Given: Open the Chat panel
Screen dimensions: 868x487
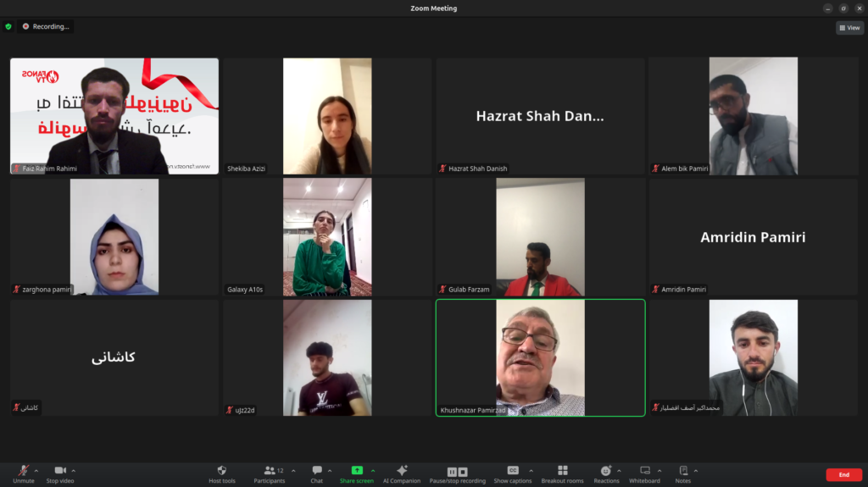Looking at the screenshot, I should 316,470.
